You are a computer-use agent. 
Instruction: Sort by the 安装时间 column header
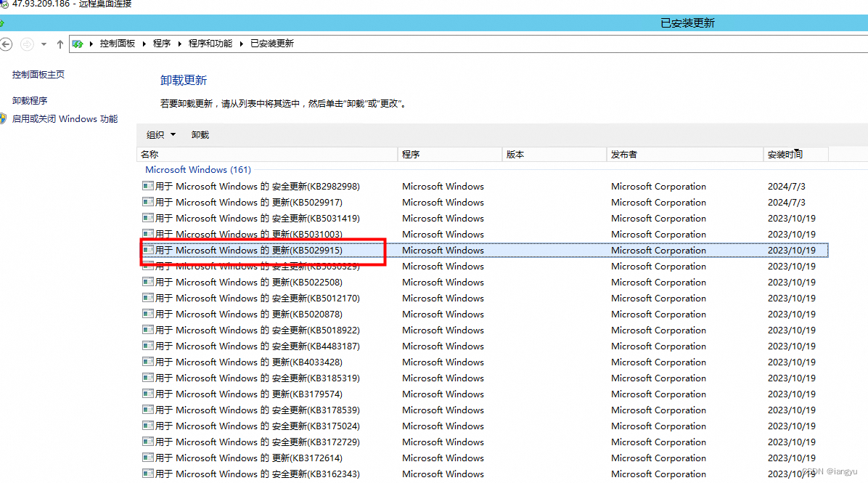796,154
